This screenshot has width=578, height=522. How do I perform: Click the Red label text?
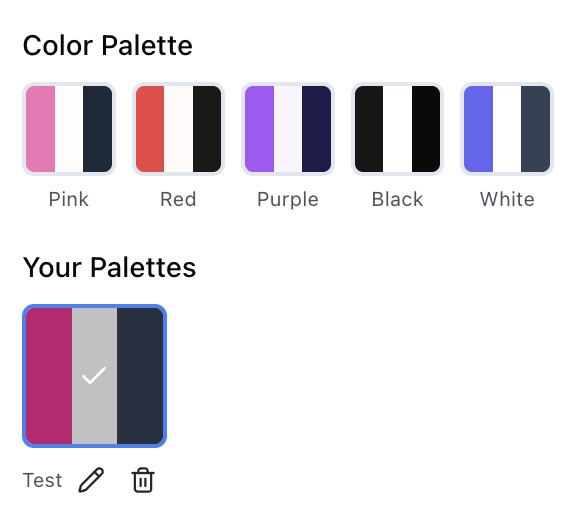tap(178, 199)
